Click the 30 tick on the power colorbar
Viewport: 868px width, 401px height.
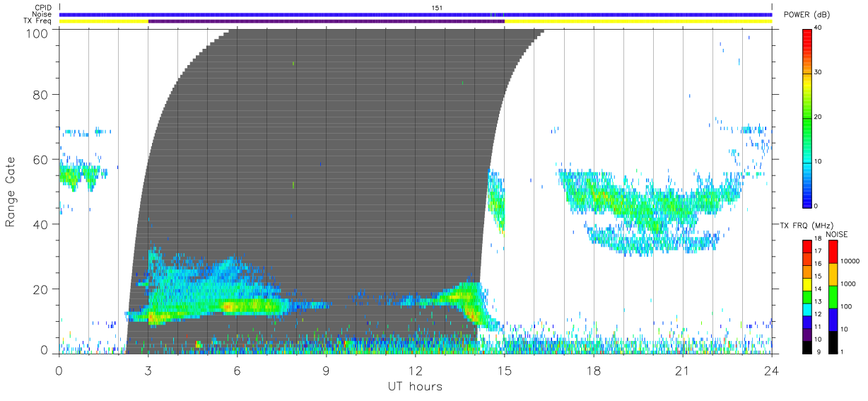[819, 72]
